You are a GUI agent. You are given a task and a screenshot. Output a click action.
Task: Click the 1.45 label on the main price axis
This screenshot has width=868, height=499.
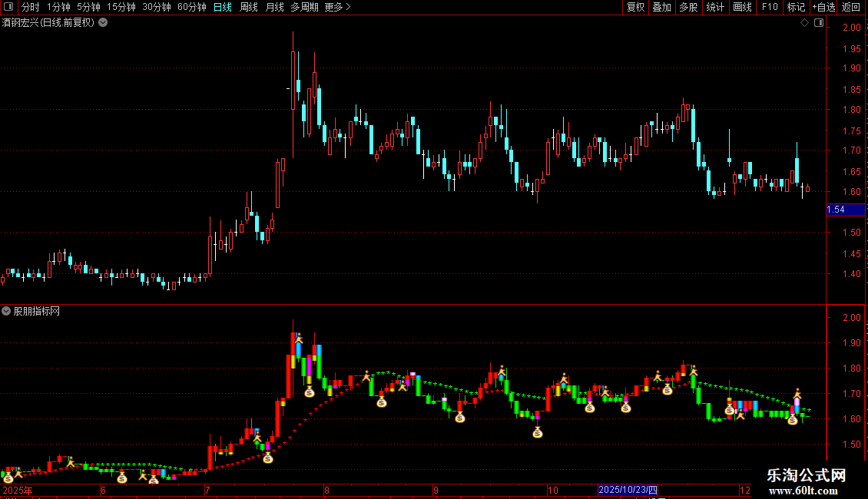click(851, 254)
